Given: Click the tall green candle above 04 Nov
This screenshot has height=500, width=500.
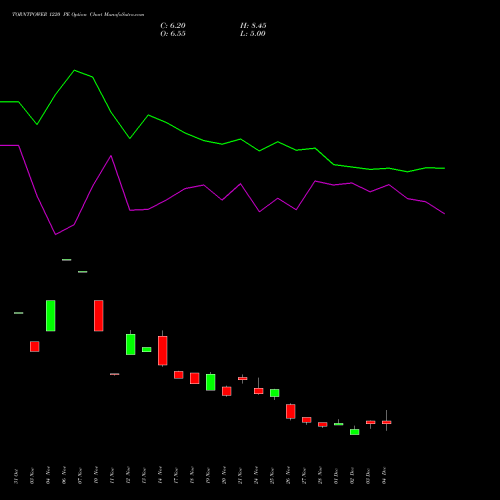Looking at the screenshot, I should tap(51, 316).
